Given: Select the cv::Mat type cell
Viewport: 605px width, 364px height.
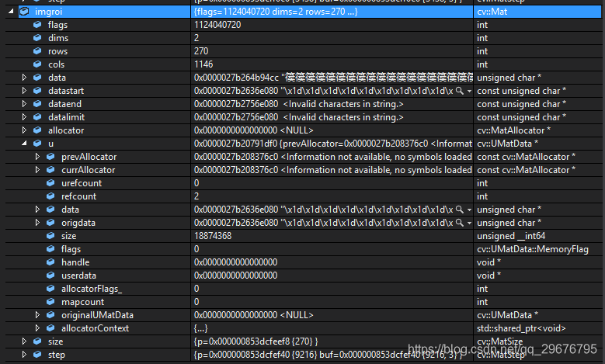Looking at the screenshot, I should [x=492, y=12].
